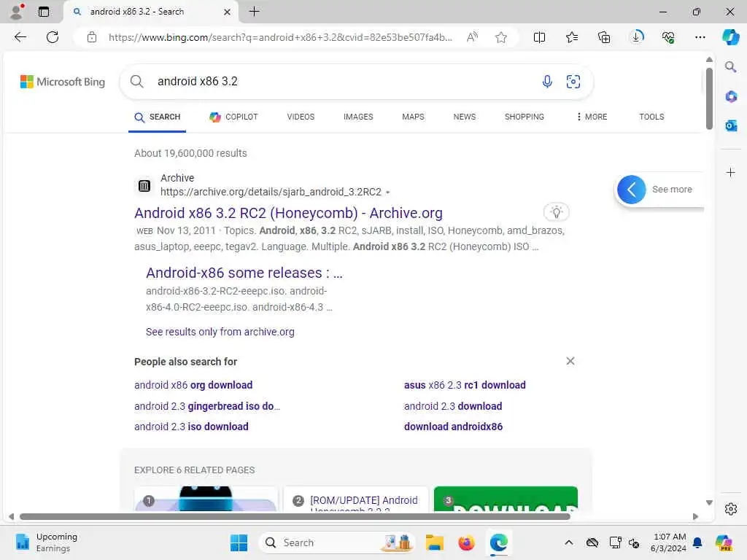Screen dimensions: 747x560
Task: Open Read aloud in address bar
Action: tap(472, 37)
